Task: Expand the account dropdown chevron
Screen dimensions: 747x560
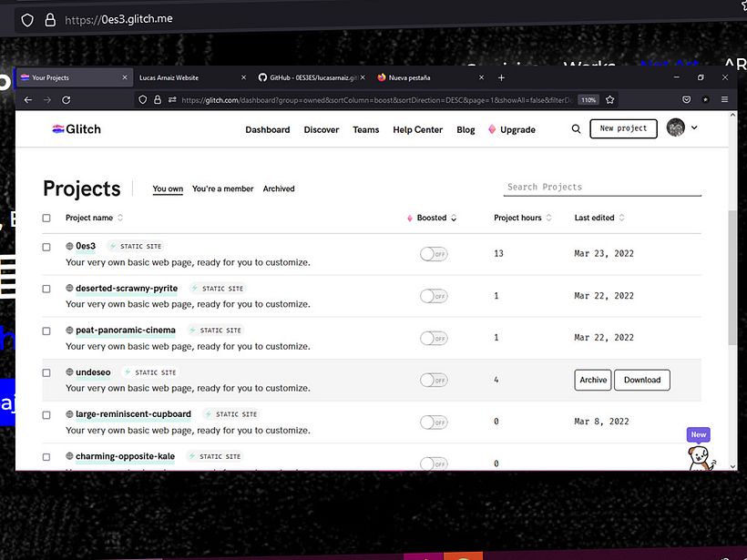Action: [x=694, y=127]
